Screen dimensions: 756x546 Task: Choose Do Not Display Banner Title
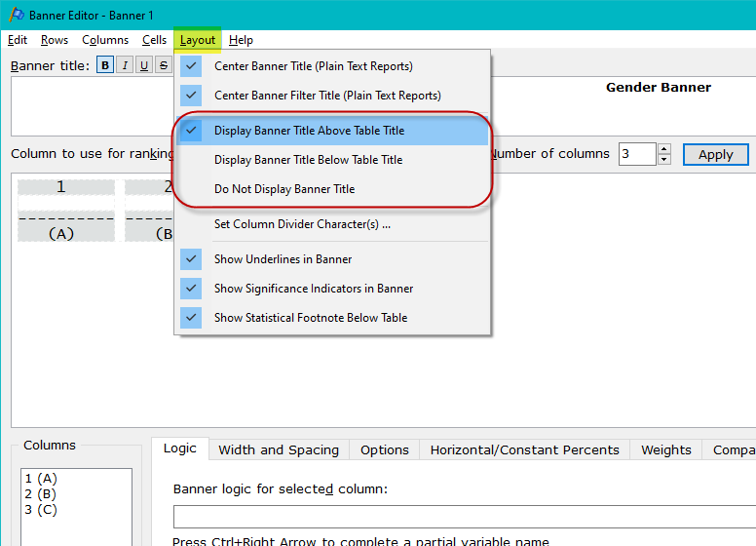coord(283,189)
